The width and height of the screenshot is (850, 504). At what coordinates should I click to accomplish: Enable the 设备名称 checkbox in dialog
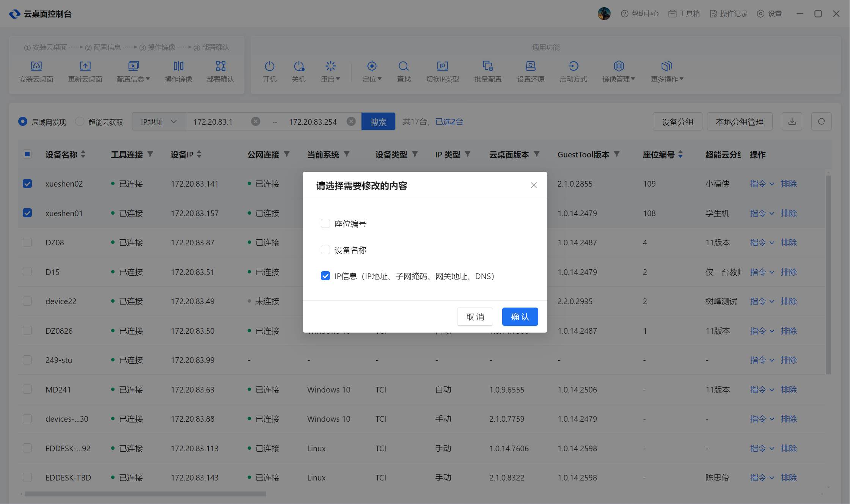[x=325, y=250]
